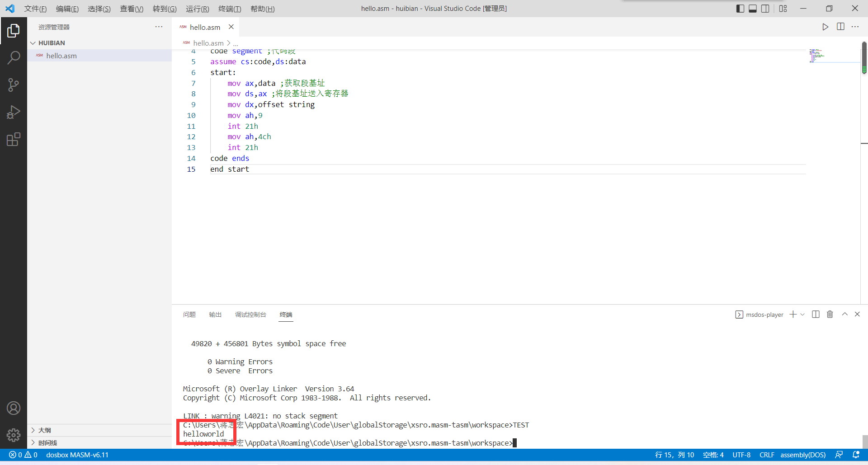Toggle the secondary side bar

pos(765,9)
